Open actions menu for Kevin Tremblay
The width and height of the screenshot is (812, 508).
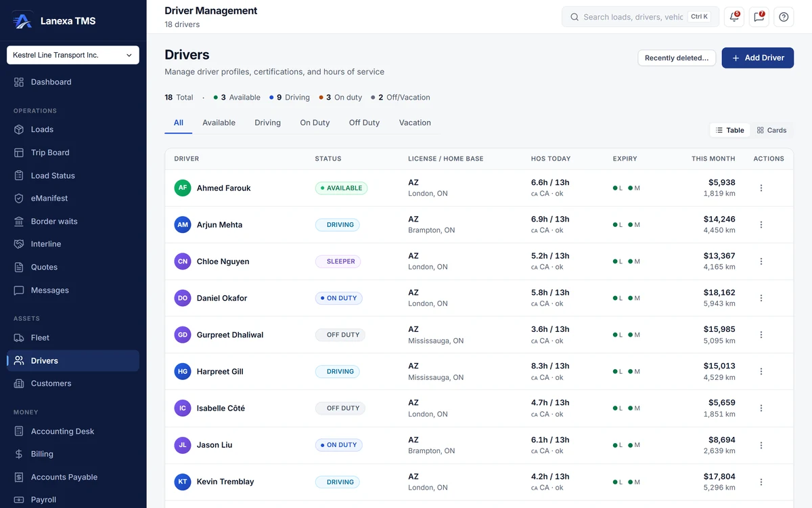click(x=761, y=482)
